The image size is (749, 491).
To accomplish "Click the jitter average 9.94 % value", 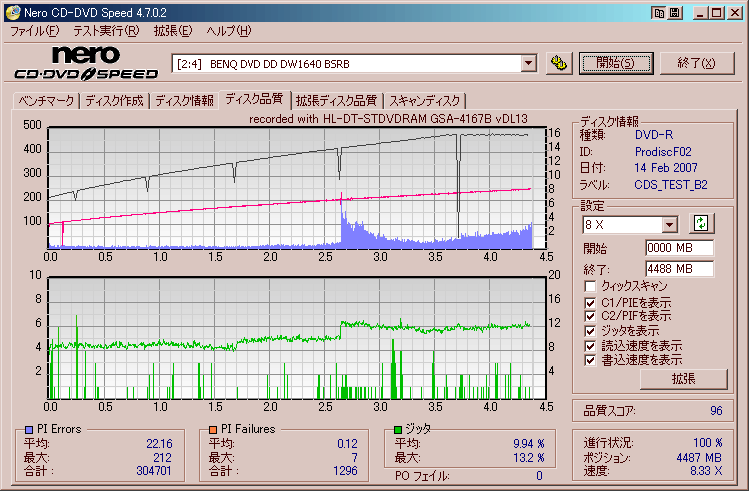I will 529,444.
